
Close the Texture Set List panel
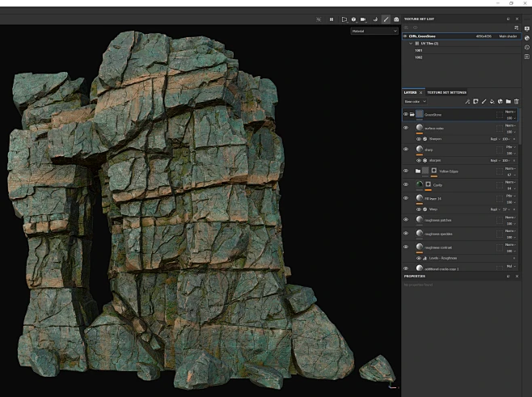click(517, 19)
